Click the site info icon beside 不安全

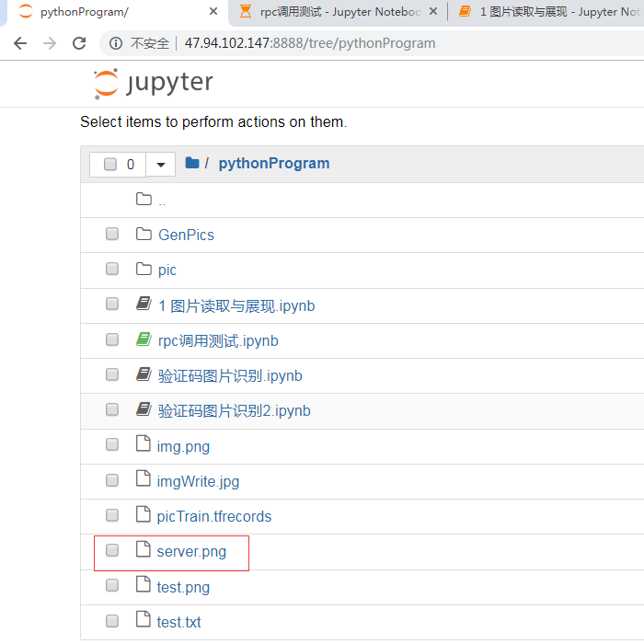[x=116, y=43]
